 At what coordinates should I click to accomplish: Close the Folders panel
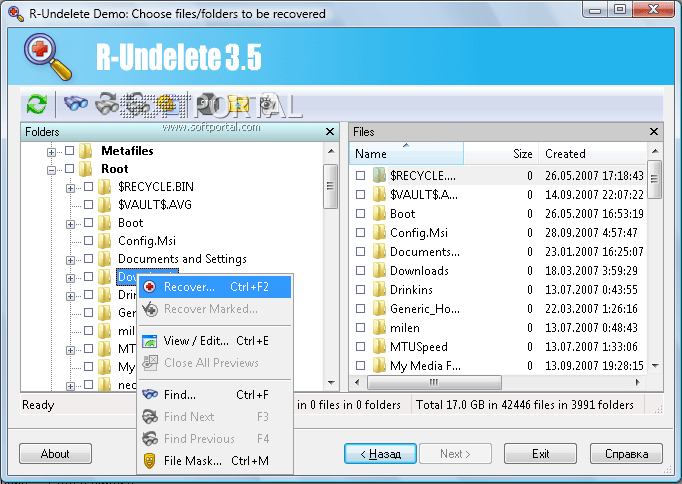coord(330,132)
